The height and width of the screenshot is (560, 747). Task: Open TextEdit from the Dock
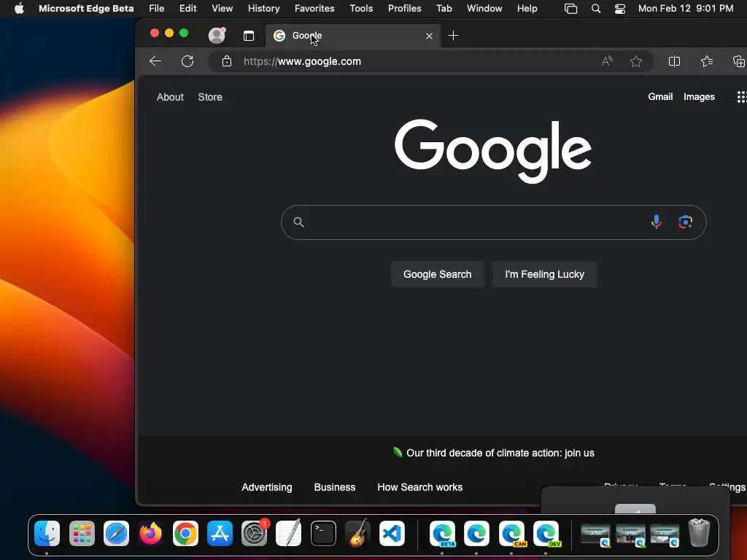(289, 533)
